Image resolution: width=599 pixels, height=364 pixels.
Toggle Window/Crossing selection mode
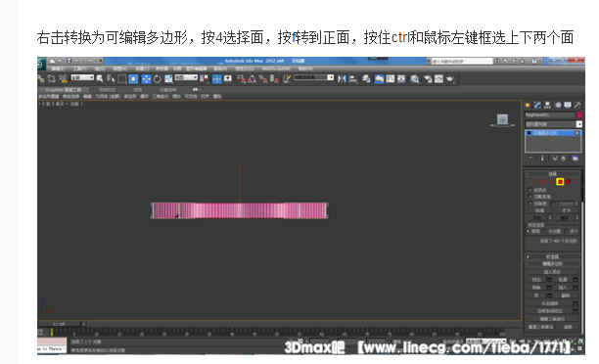[x=133, y=79]
